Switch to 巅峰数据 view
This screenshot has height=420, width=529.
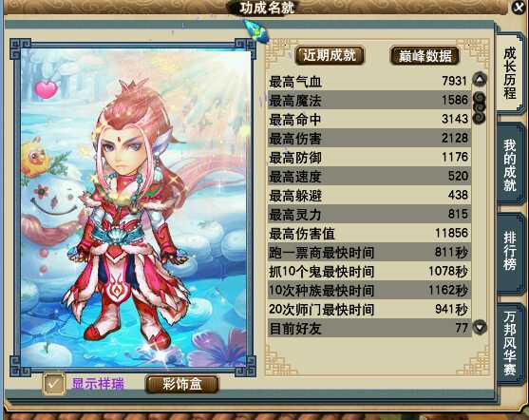point(425,56)
